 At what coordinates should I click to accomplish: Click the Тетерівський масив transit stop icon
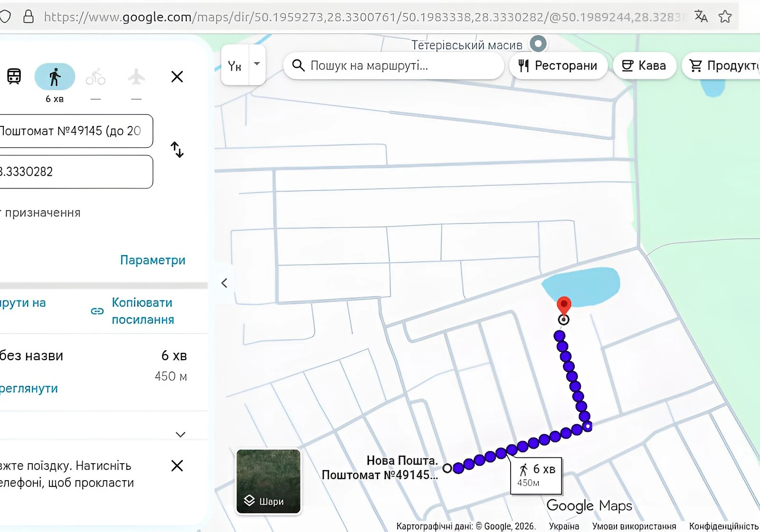tap(538, 44)
